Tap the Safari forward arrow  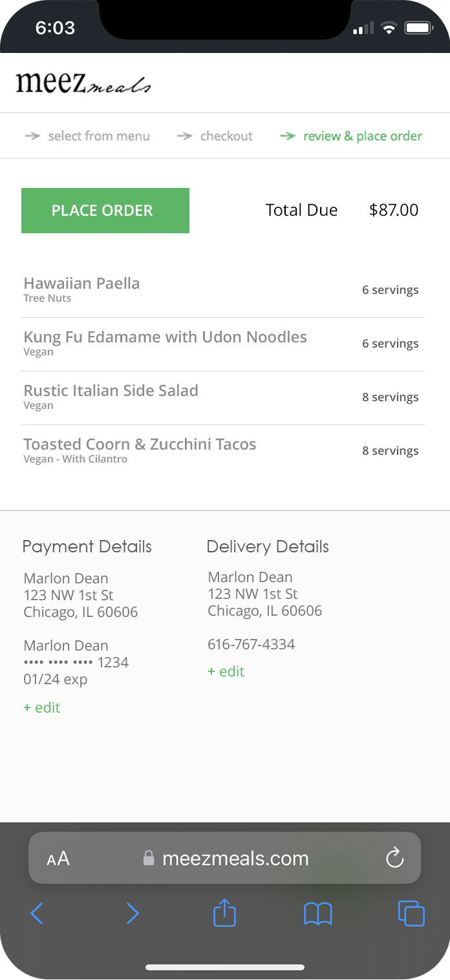(x=133, y=913)
